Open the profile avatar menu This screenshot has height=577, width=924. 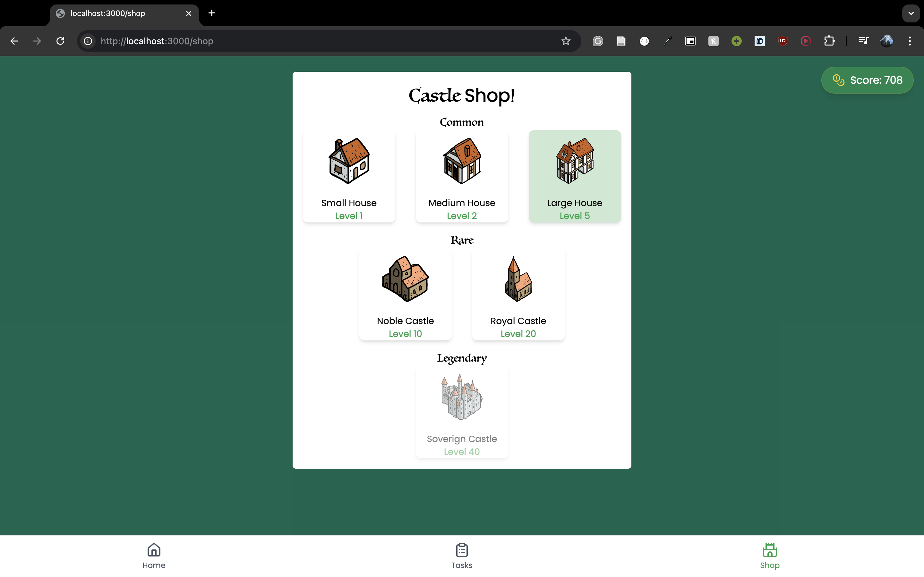(x=886, y=41)
